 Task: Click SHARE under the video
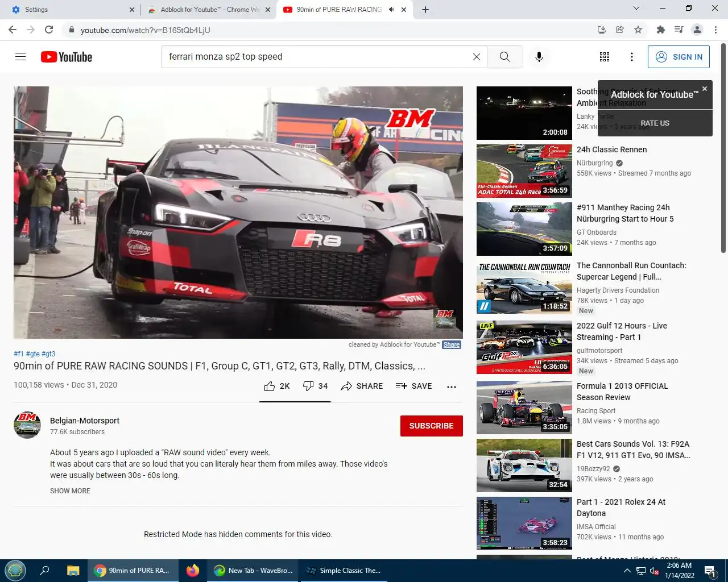[x=362, y=386]
